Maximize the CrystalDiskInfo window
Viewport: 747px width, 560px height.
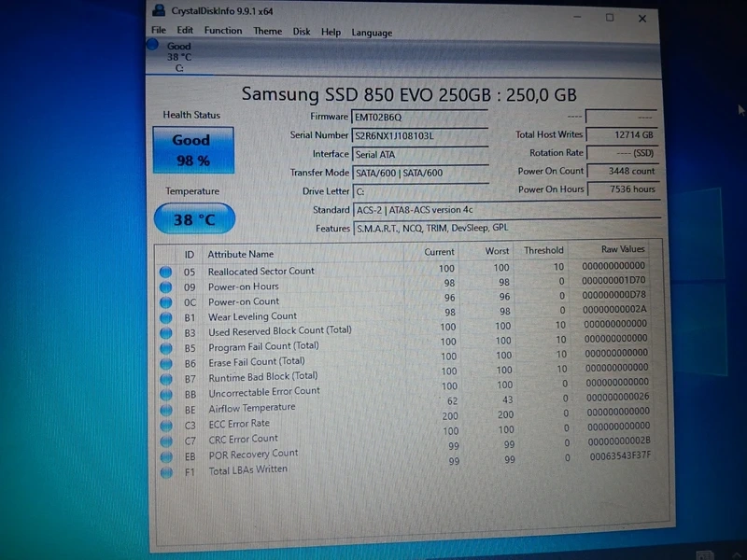(610, 18)
